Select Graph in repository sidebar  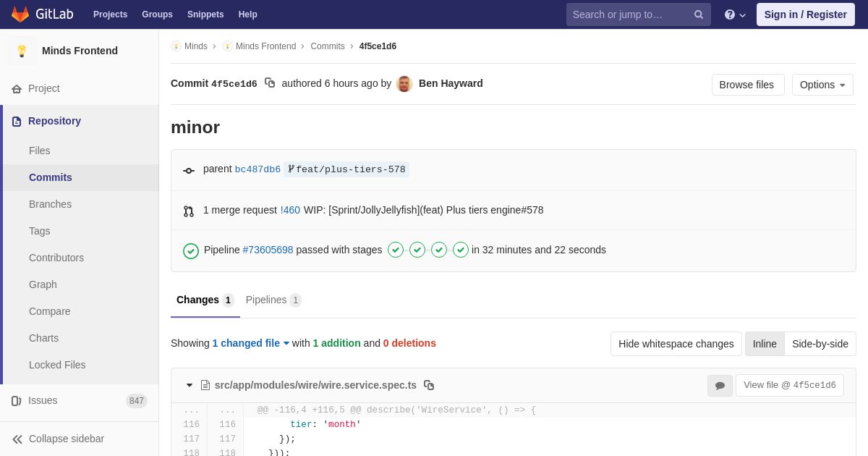pyautogui.click(x=81, y=284)
